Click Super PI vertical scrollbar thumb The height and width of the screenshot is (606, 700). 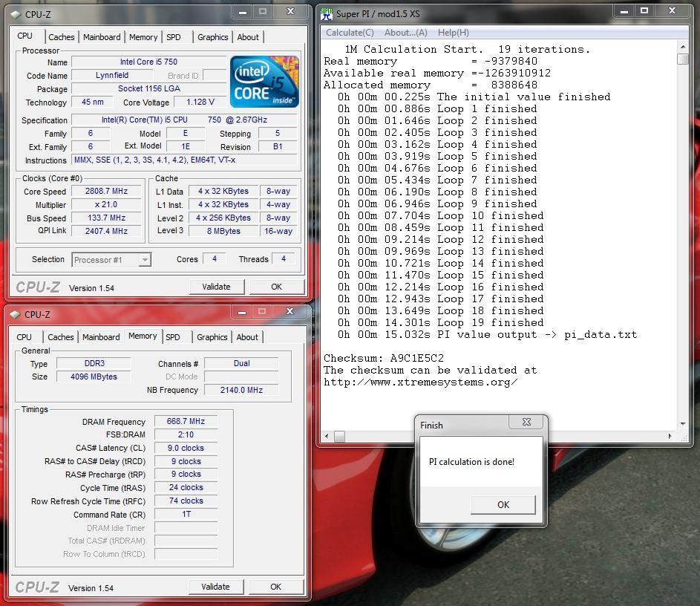[683, 59]
